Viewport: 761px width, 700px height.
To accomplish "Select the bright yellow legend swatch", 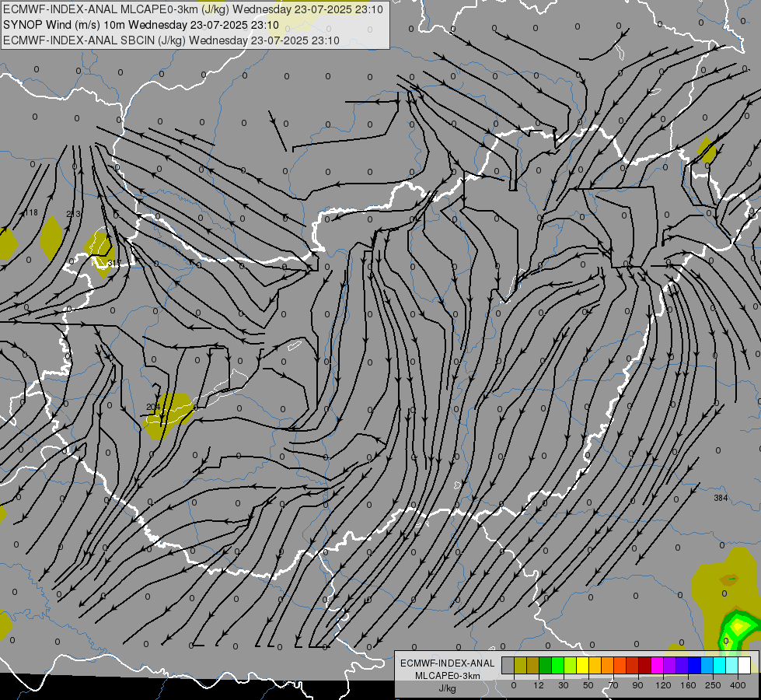I will tap(583, 666).
